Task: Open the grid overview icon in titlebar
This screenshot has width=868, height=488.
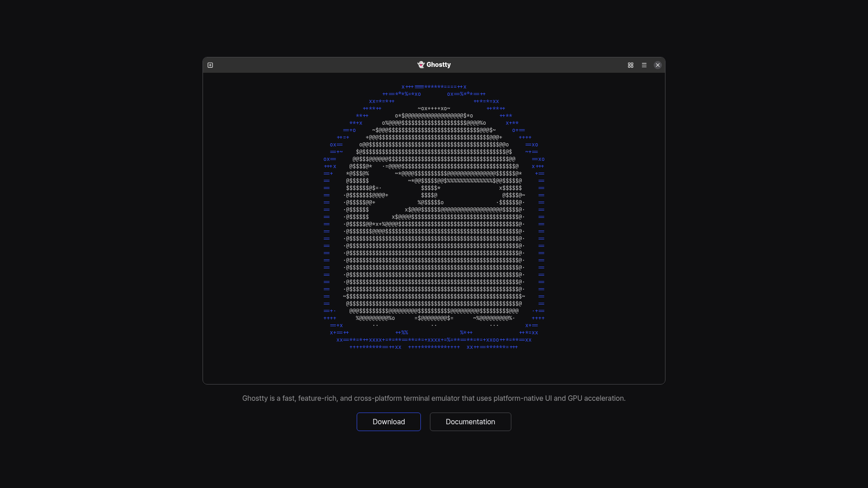Action: pyautogui.click(x=631, y=65)
